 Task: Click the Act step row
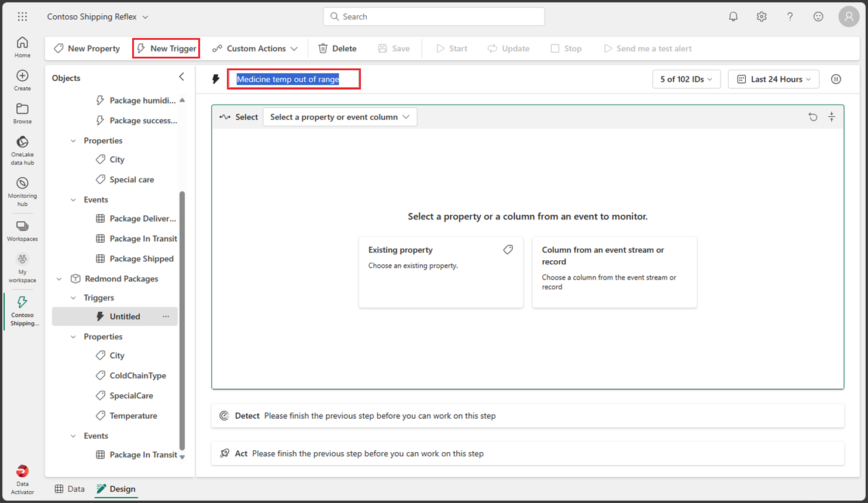528,453
